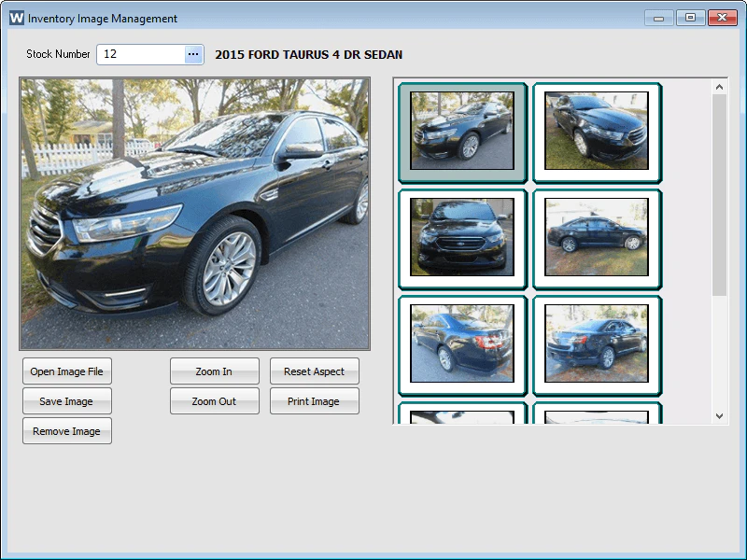Click the large Taurus preview image

195,215
